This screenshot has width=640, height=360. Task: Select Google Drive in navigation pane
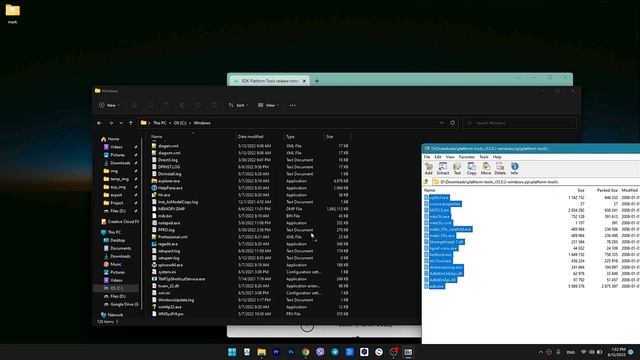[x=121, y=304]
